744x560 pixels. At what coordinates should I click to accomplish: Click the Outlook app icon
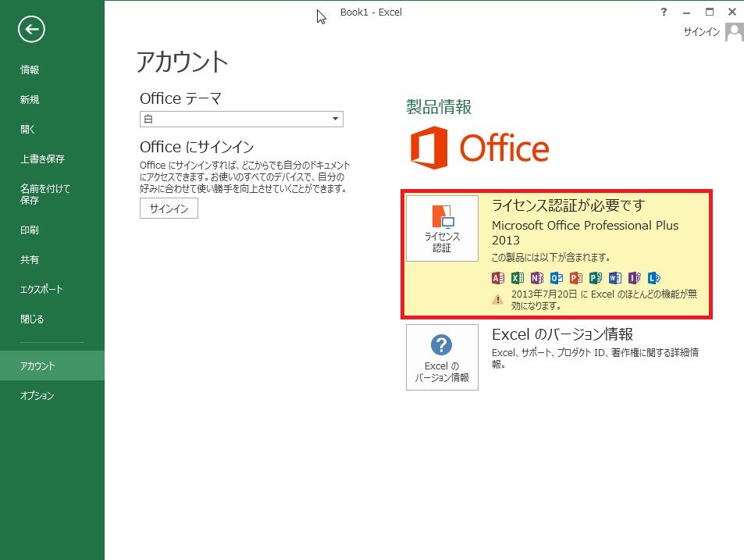pyautogui.click(x=556, y=278)
